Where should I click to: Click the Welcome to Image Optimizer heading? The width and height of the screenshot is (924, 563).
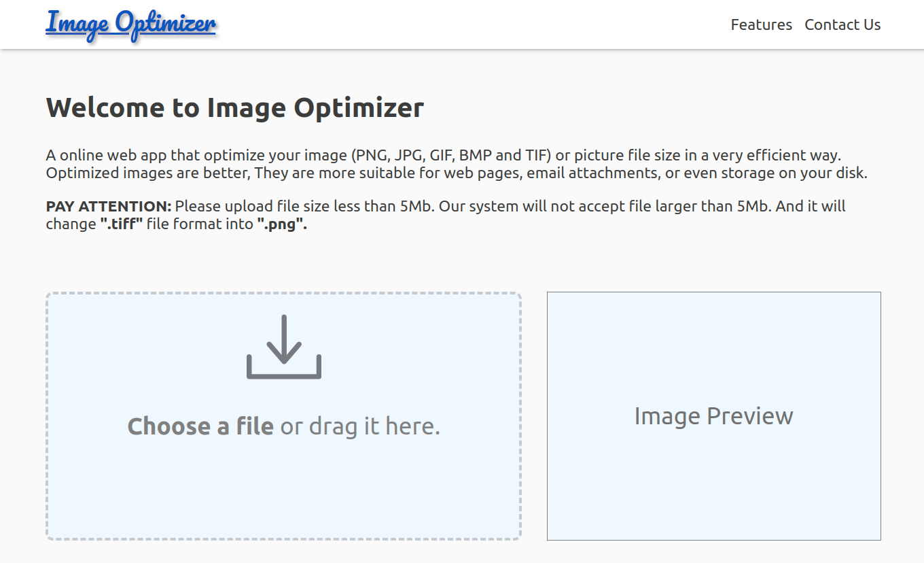(234, 107)
